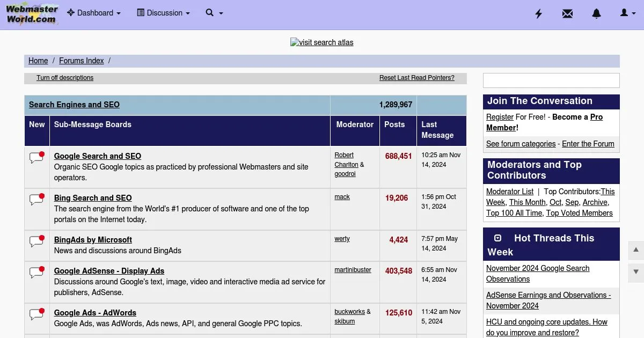Click new-posts icon for Google AdSense - Display Ads
Viewport: 644px width, 338px height.
pyautogui.click(x=37, y=272)
